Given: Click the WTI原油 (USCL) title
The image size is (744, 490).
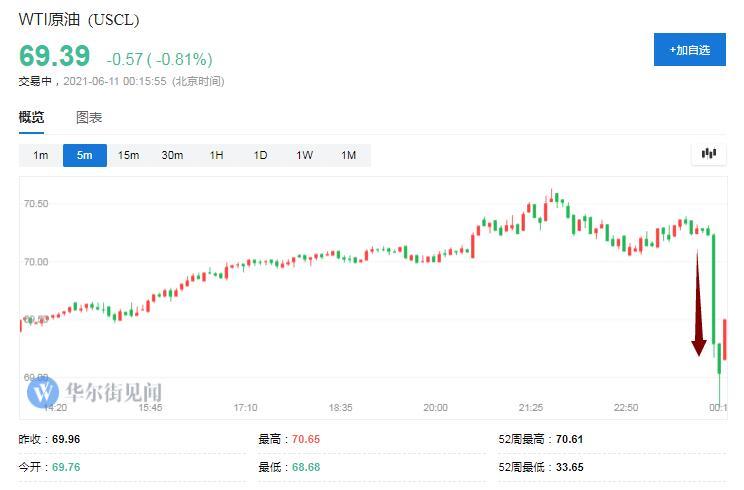Looking at the screenshot, I should pos(79,19).
